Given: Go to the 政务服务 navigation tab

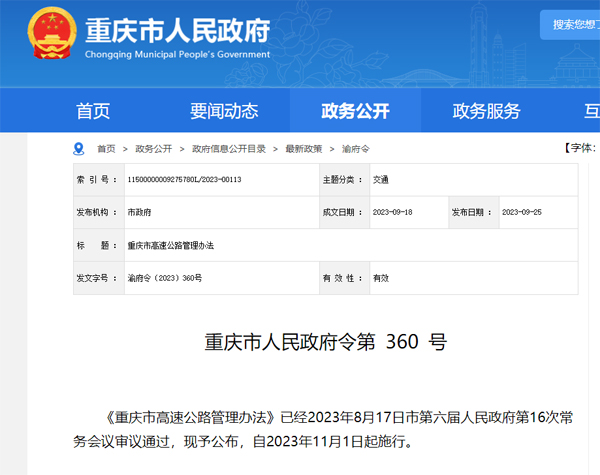Looking at the screenshot, I should (486, 111).
